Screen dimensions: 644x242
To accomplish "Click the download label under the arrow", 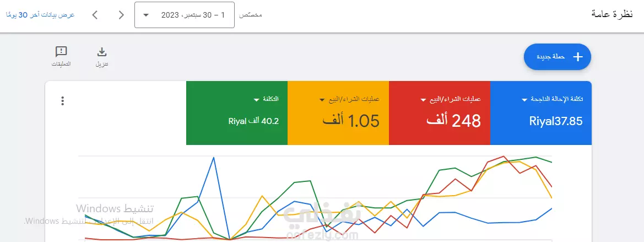I will [102, 64].
